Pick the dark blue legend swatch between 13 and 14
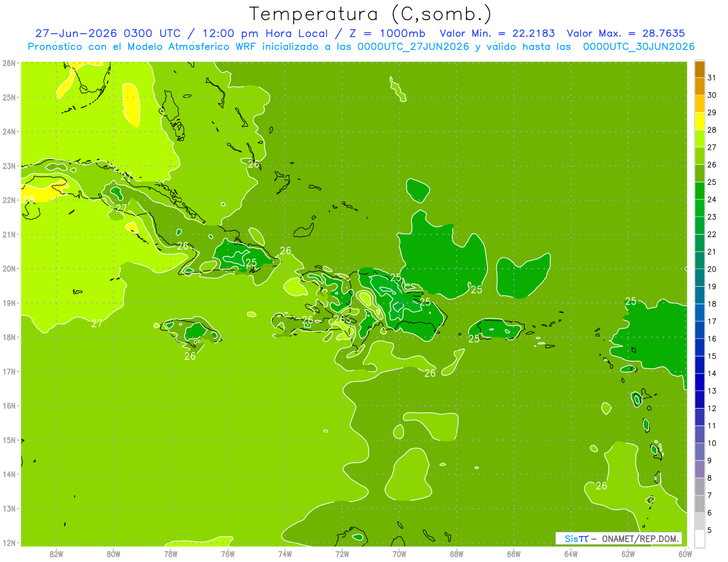The image size is (728, 562). [x=699, y=383]
